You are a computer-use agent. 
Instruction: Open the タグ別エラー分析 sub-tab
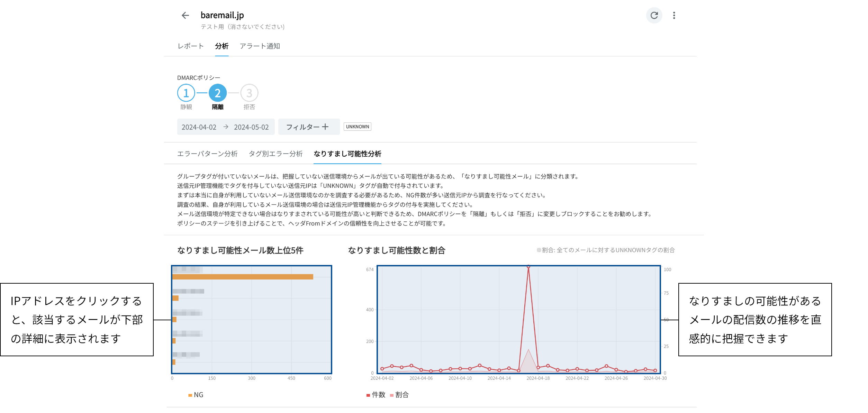click(x=276, y=154)
